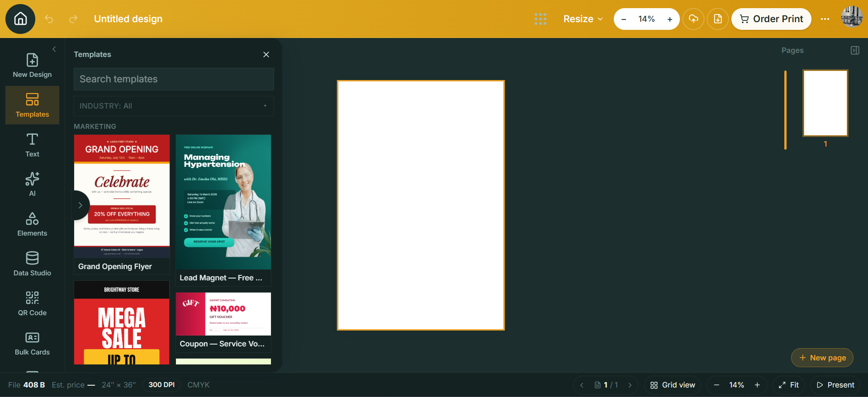
Task: Close the Templates panel
Action: tap(266, 54)
